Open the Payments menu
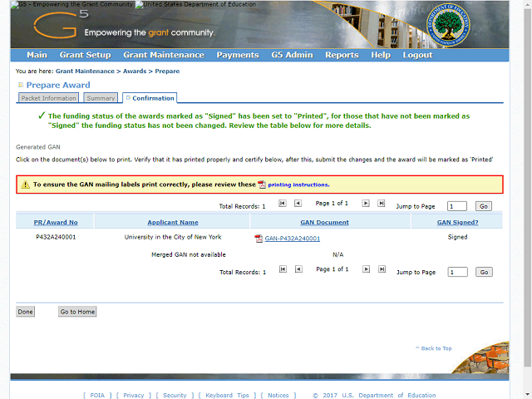Viewport: 532px width, 399px height. pos(238,55)
